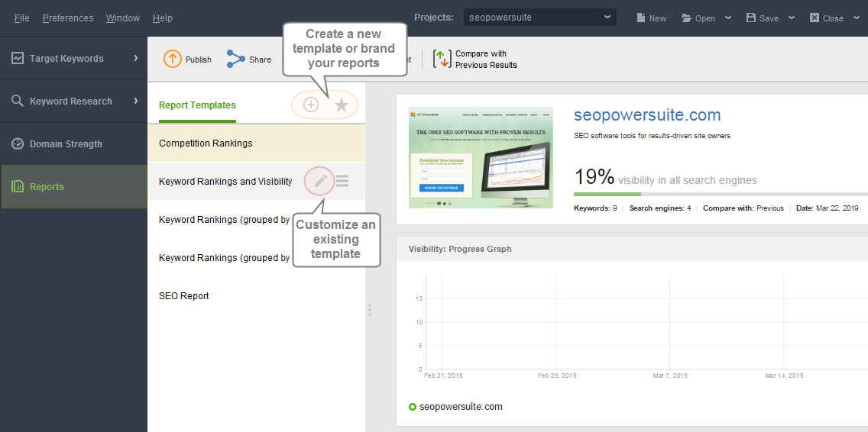Click the Close project X icon
The height and width of the screenshot is (432, 868).
(x=815, y=18)
